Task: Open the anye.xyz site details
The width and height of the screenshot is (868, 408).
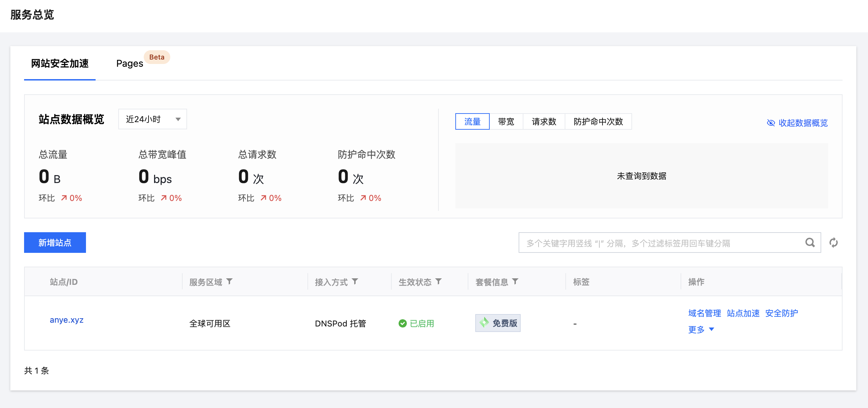Action: (66, 320)
